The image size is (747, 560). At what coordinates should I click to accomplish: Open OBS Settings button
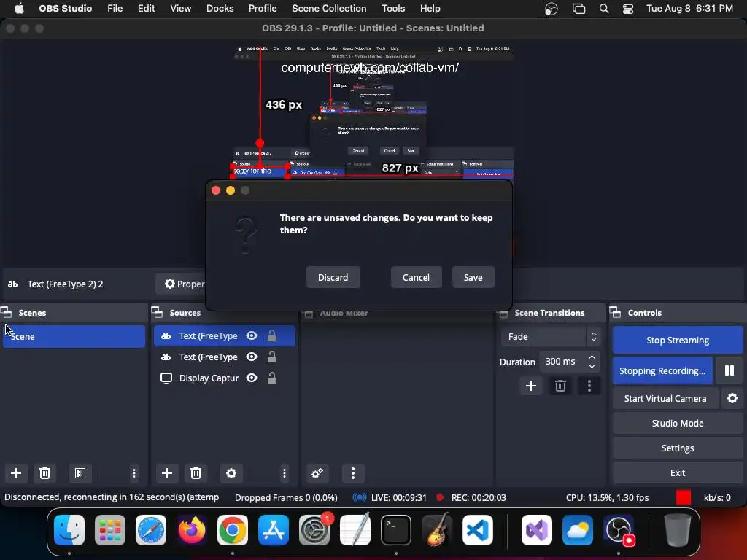[x=678, y=448]
